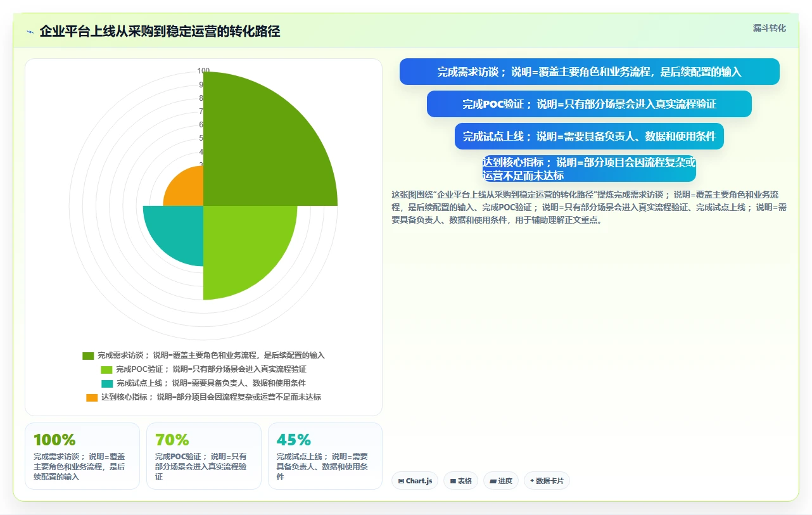Click the 进度 tag chip

tap(501, 481)
